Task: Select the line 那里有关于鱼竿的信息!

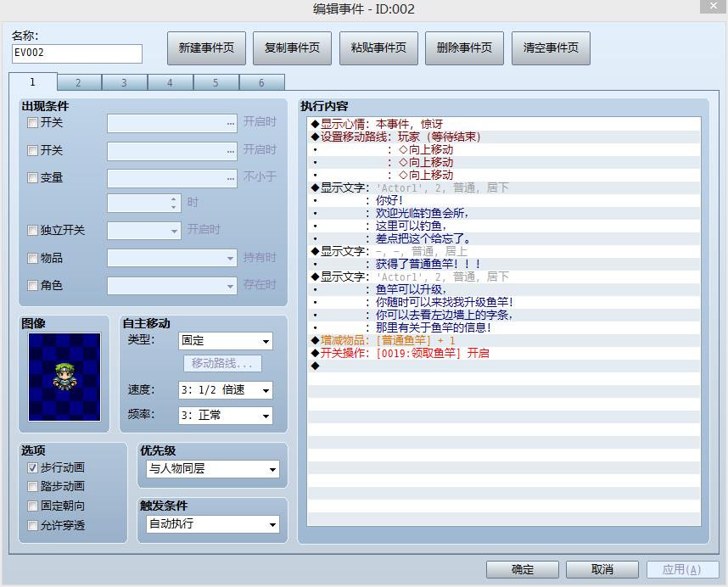Action: pyautogui.click(x=504, y=327)
